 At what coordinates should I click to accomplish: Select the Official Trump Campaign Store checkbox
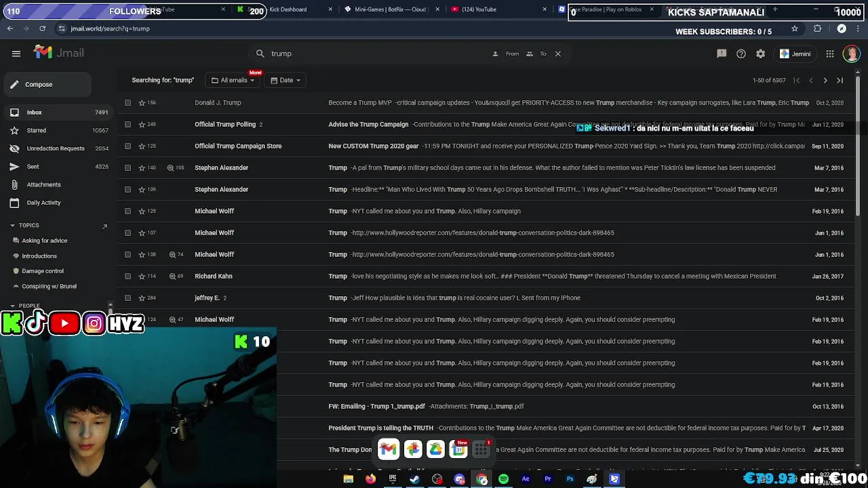click(x=127, y=146)
